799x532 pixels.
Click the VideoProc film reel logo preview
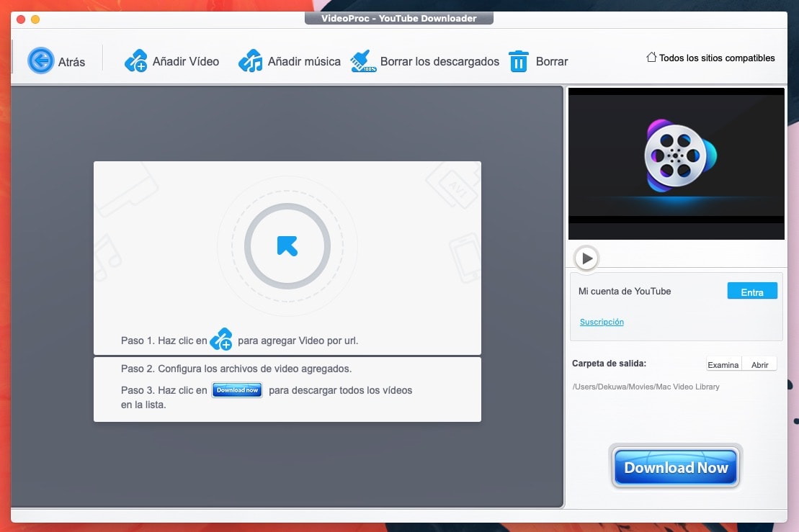coord(679,155)
